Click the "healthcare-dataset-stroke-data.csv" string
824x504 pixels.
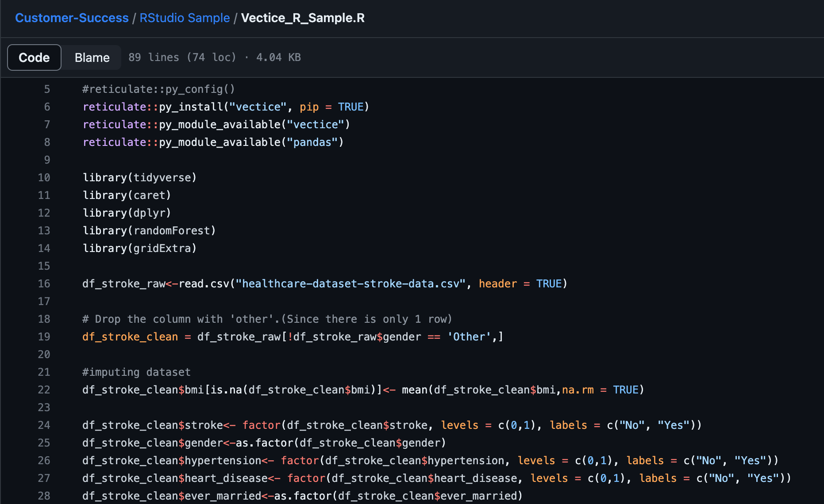click(350, 284)
